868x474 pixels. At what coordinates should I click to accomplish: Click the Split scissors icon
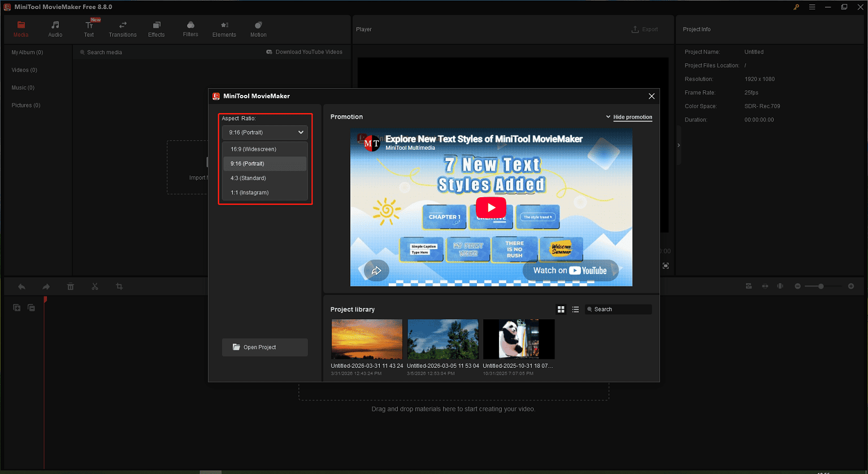(x=95, y=287)
